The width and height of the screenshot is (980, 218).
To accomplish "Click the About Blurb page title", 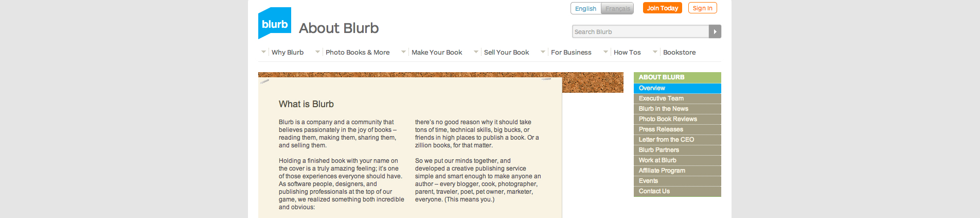I will (x=339, y=28).
